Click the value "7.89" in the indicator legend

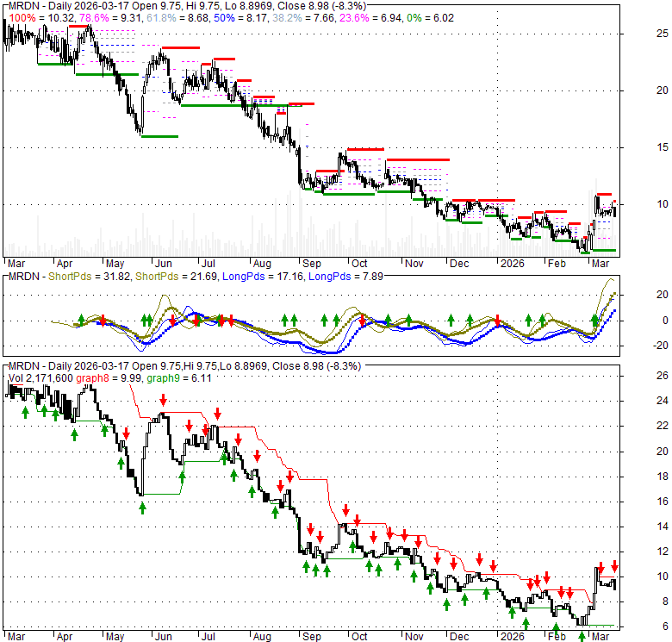click(x=373, y=277)
